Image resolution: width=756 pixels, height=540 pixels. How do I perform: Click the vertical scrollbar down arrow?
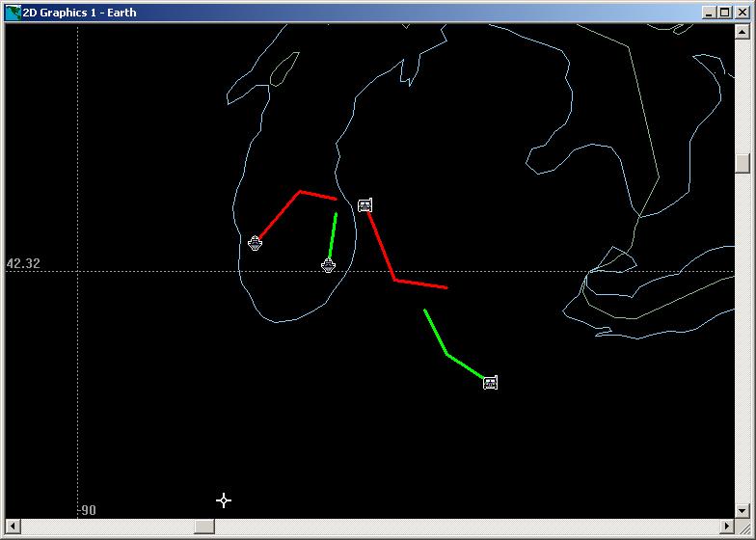tap(742, 509)
